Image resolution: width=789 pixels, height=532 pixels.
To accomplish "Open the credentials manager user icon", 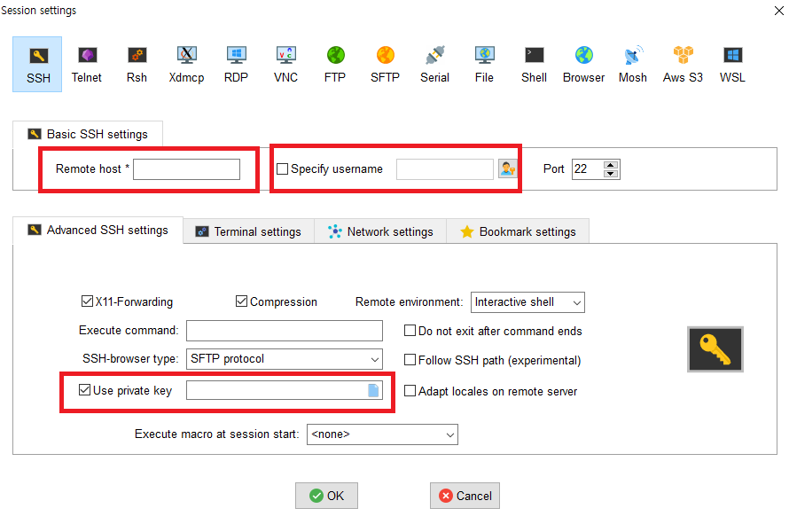I will click(x=508, y=168).
